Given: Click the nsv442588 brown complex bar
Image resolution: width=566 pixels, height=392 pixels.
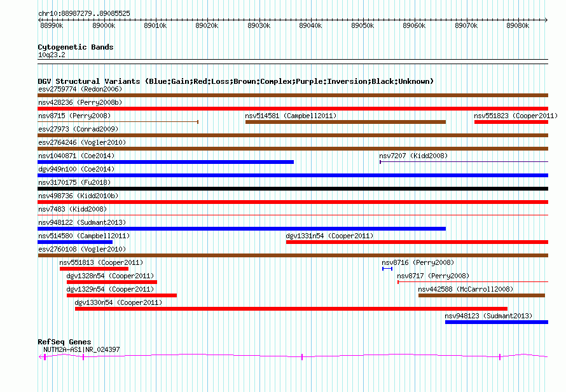Looking at the screenshot, I should [481, 295].
